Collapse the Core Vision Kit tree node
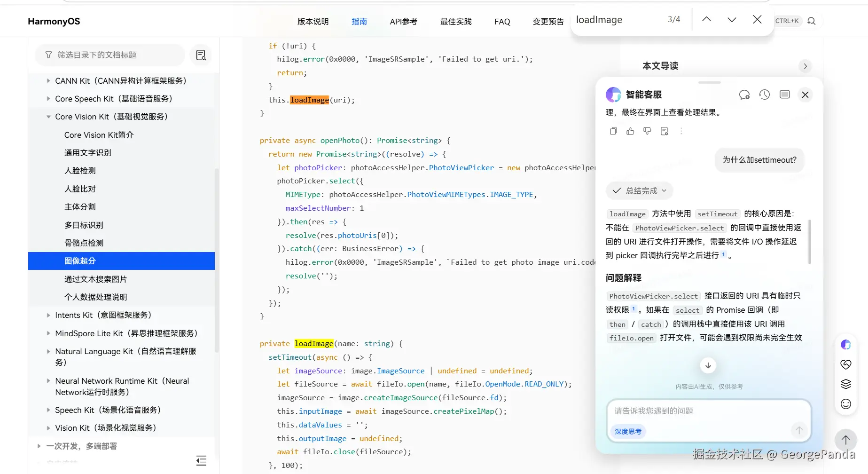This screenshot has height=474, width=868. click(48, 117)
